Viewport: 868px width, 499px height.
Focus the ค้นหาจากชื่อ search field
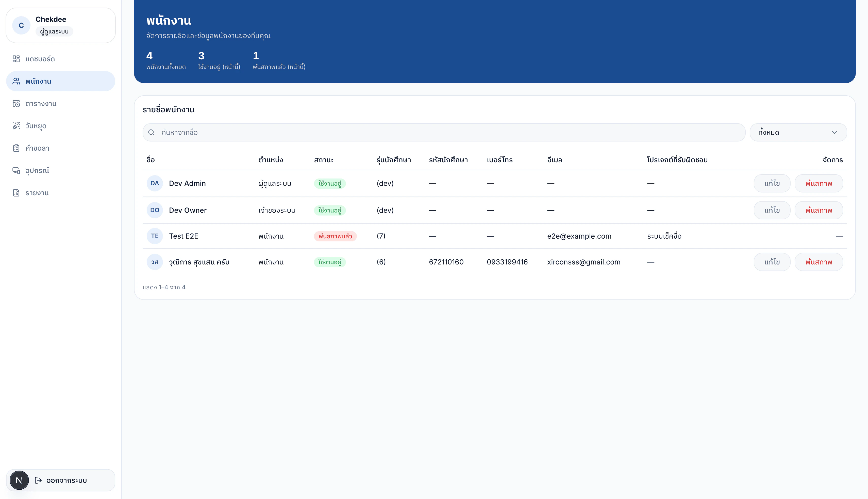click(x=444, y=132)
